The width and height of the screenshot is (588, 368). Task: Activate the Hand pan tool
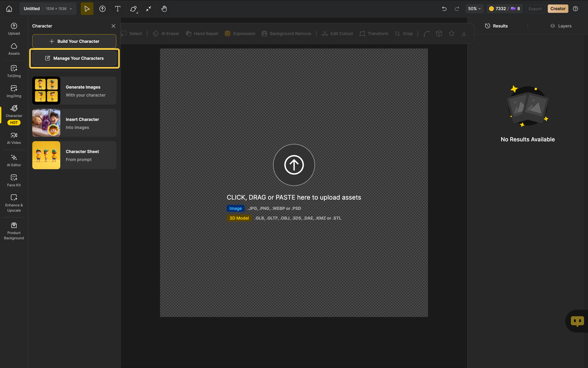[164, 9]
